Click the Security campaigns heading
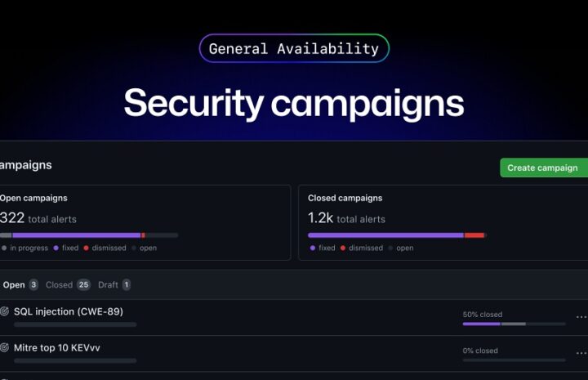This screenshot has width=588, height=380. (294, 103)
